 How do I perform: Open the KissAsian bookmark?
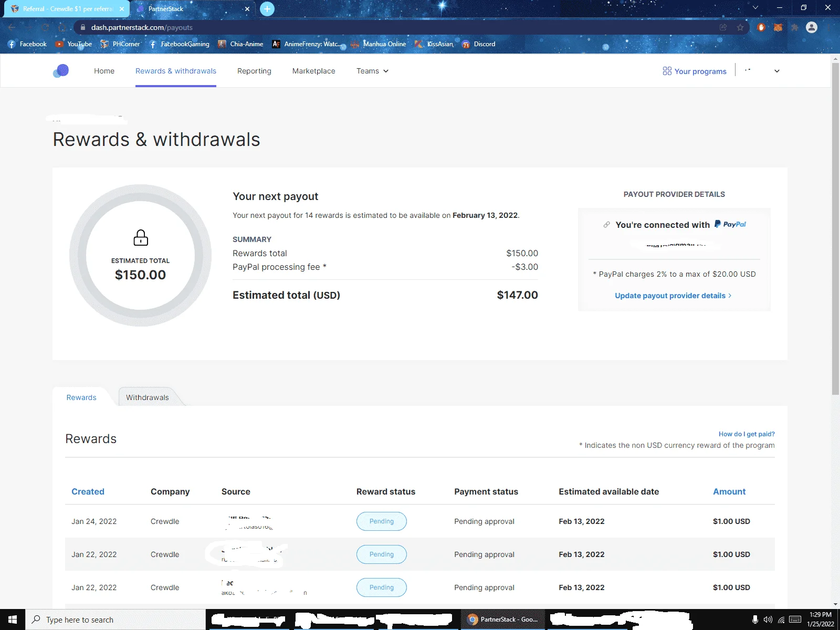coord(434,44)
